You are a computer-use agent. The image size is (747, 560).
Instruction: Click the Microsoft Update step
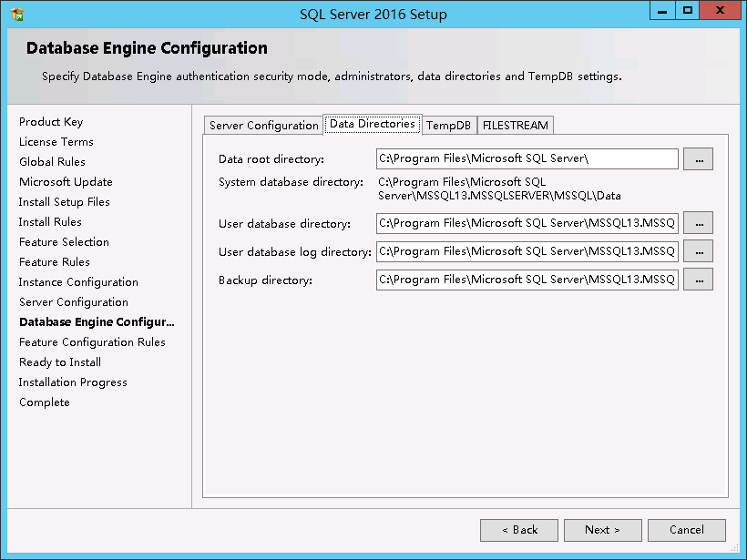click(x=66, y=182)
